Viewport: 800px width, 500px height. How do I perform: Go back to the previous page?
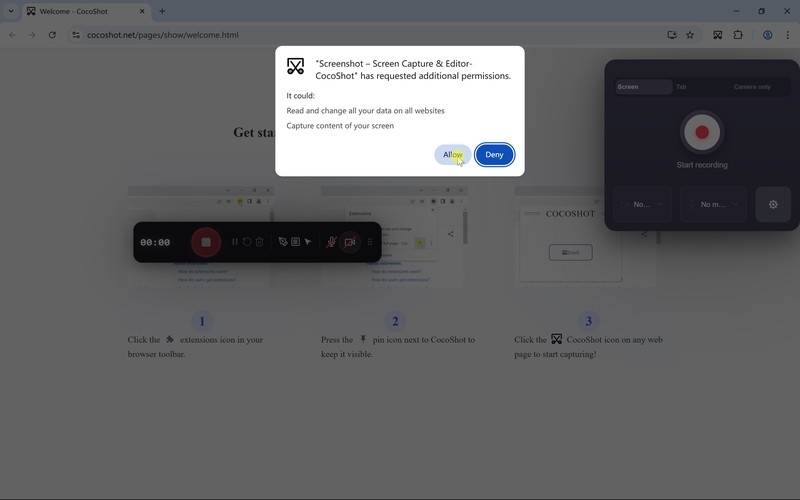(12, 35)
